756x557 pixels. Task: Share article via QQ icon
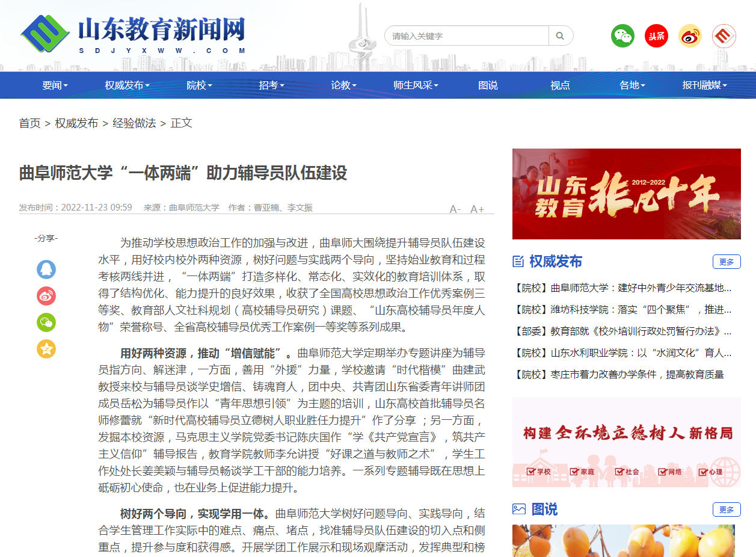click(46, 269)
